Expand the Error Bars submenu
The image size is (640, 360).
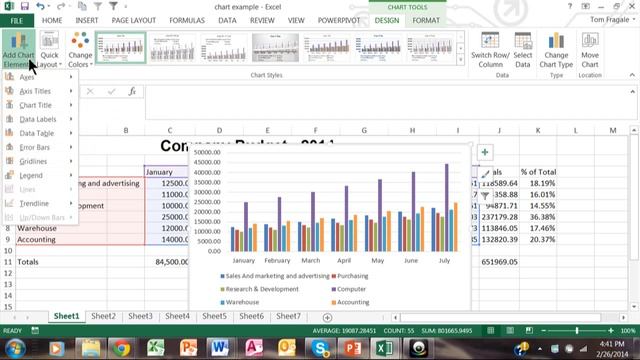click(x=40, y=147)
